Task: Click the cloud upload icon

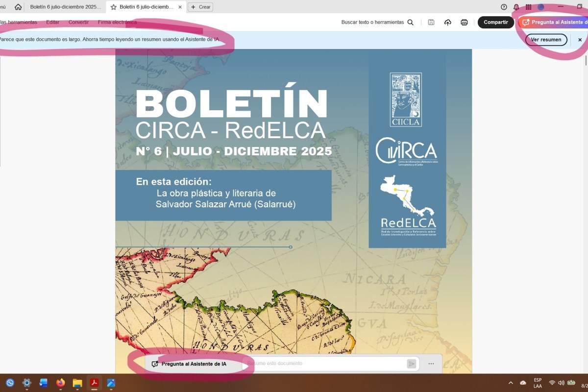Action: point(447,22)
